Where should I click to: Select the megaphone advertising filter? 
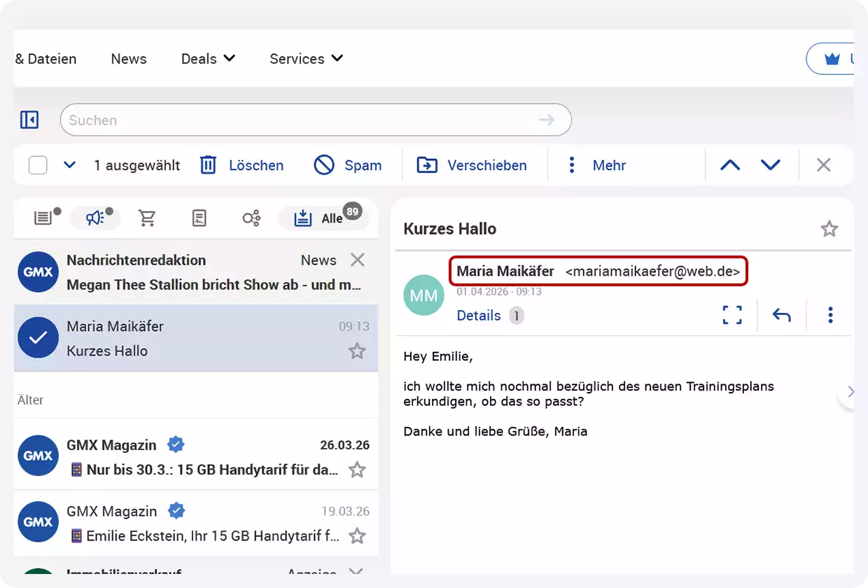(93, 218)
